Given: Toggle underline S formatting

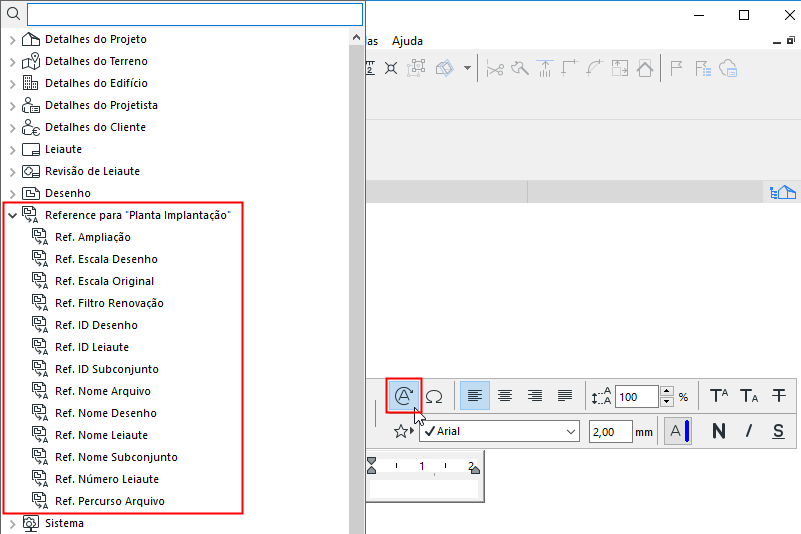Looking at the screenshot, I should [779, 431].
